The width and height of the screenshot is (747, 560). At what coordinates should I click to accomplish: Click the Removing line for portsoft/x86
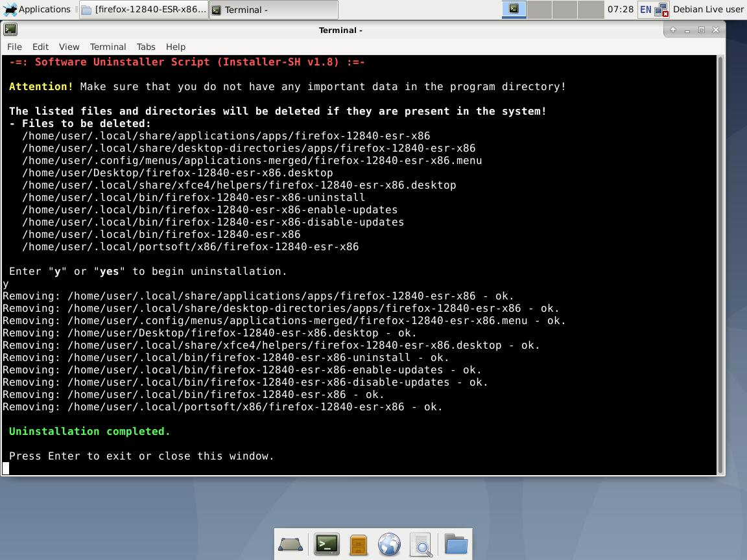pyautogui.click(x=222, y=406)
